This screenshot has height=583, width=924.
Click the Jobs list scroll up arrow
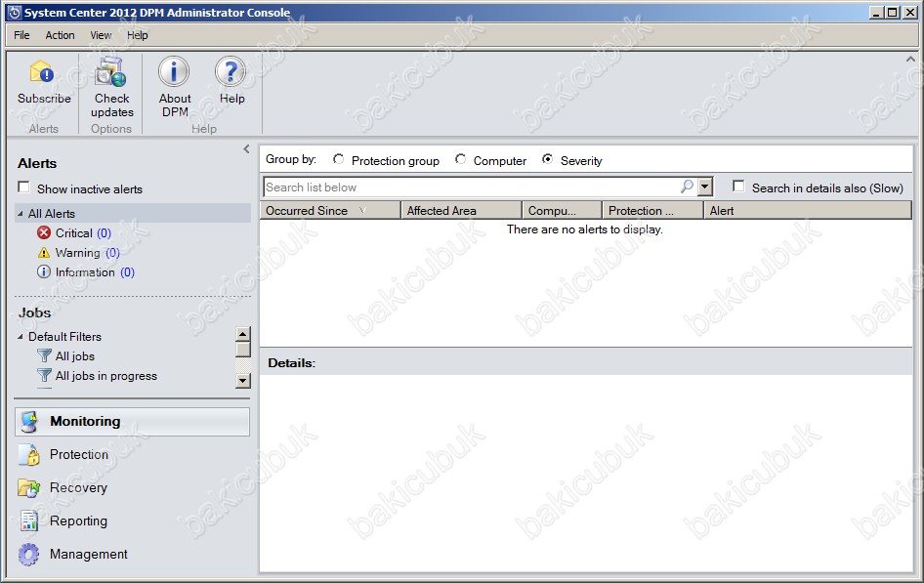[243, 334]
